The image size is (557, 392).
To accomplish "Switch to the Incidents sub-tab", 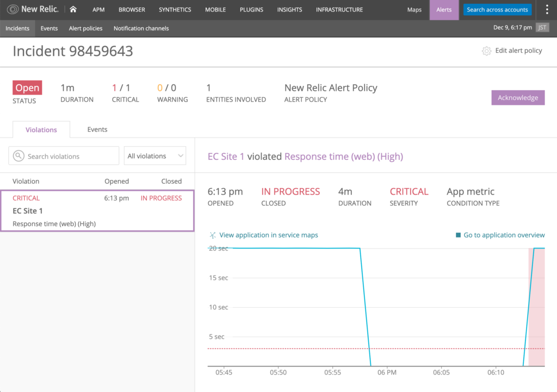I will (17, 28).
